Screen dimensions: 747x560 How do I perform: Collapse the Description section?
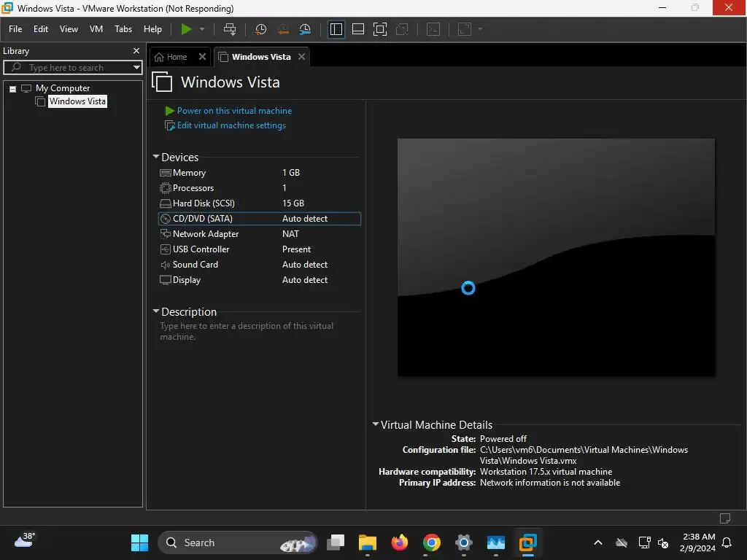pos(156,311)
